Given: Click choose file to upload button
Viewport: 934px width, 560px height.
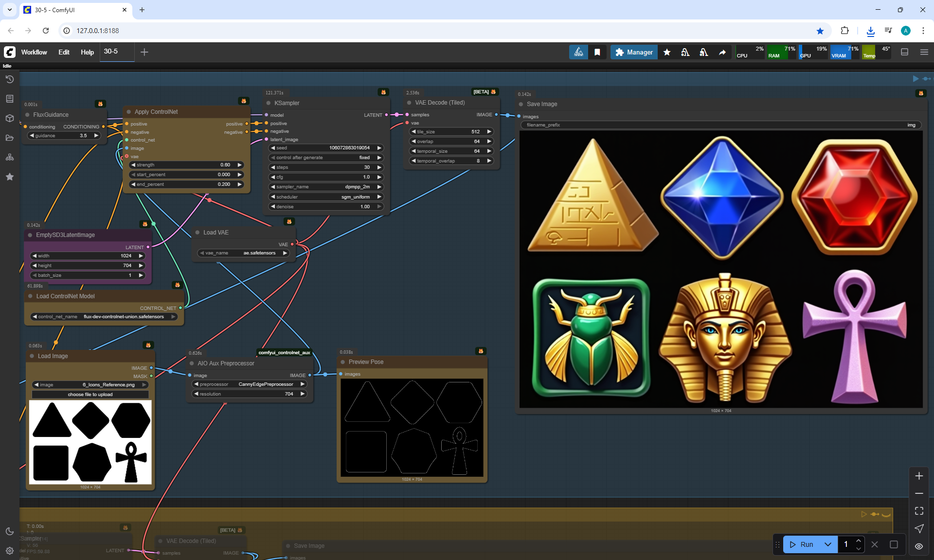Looking at the screenshot, I should tap(90, 395).
